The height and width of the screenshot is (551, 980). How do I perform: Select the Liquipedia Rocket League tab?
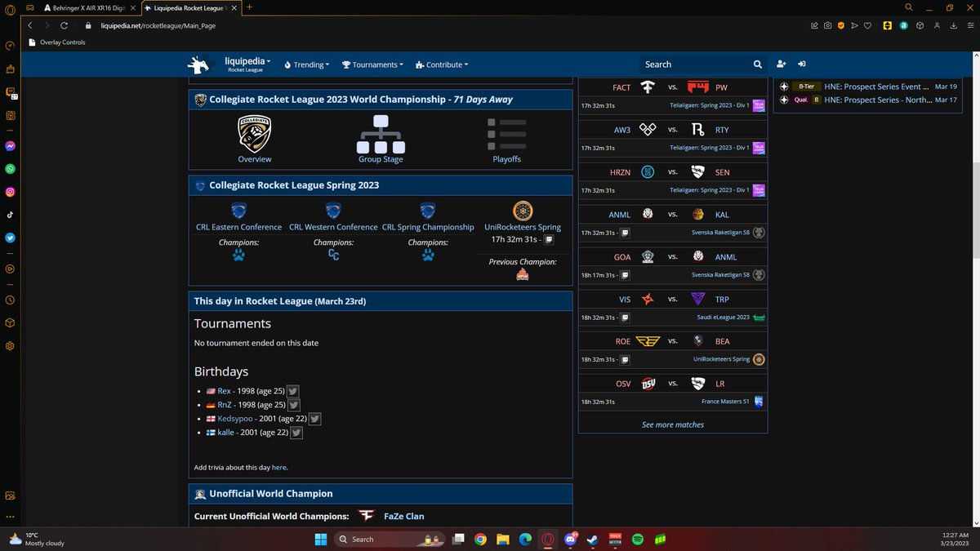(x=189, y=7)
